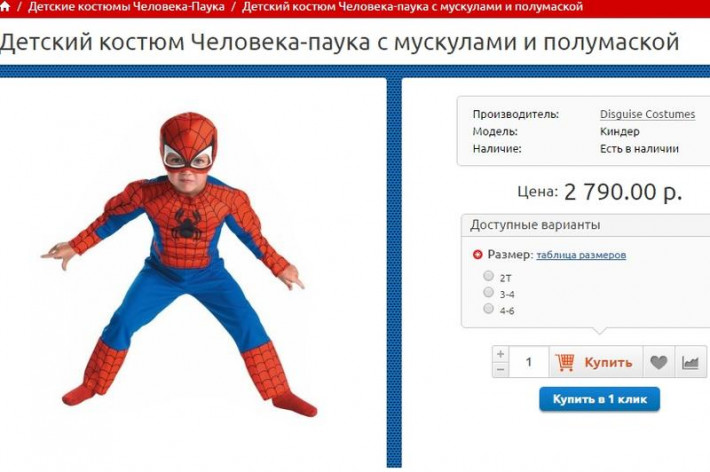Select size 3-4 radio button
Viewport: 710px width, 472px height.
click(x=488, y=292)
